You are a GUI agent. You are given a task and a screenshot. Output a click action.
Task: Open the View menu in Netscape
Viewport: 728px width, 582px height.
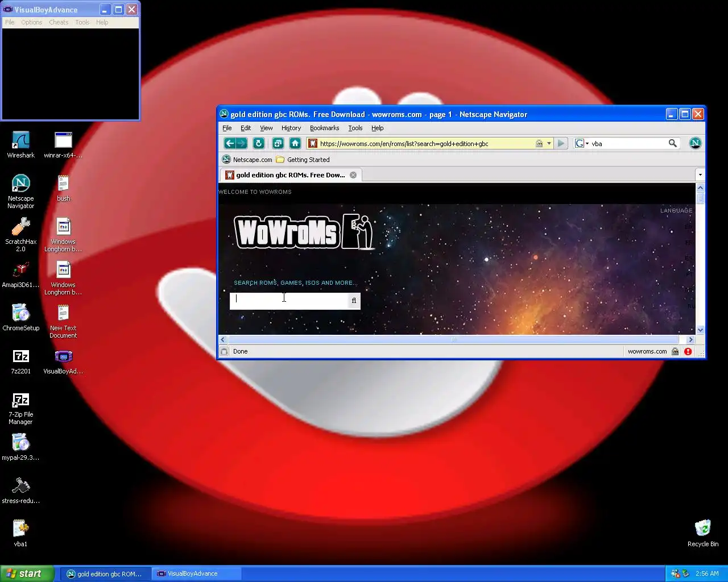click(x=266, y=128)
